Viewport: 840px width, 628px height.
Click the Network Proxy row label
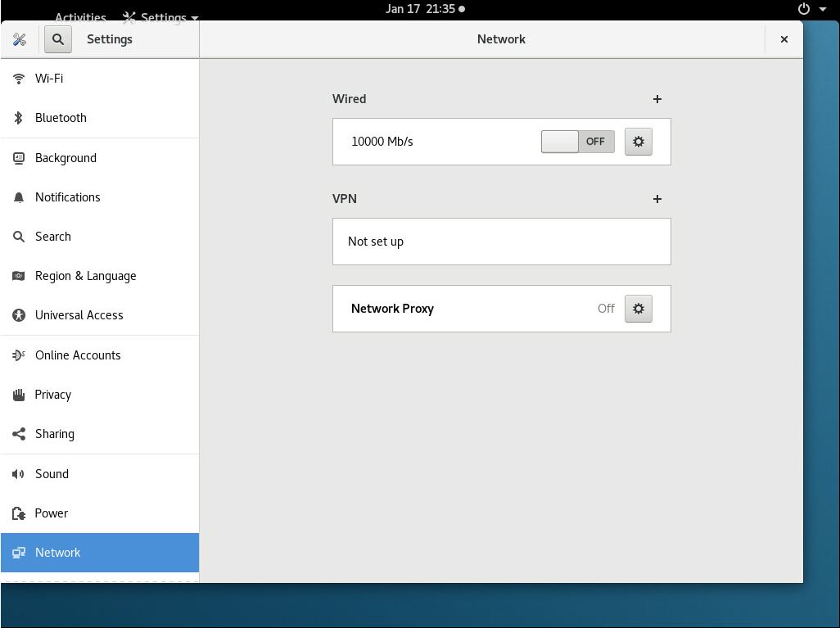[392, 309]
